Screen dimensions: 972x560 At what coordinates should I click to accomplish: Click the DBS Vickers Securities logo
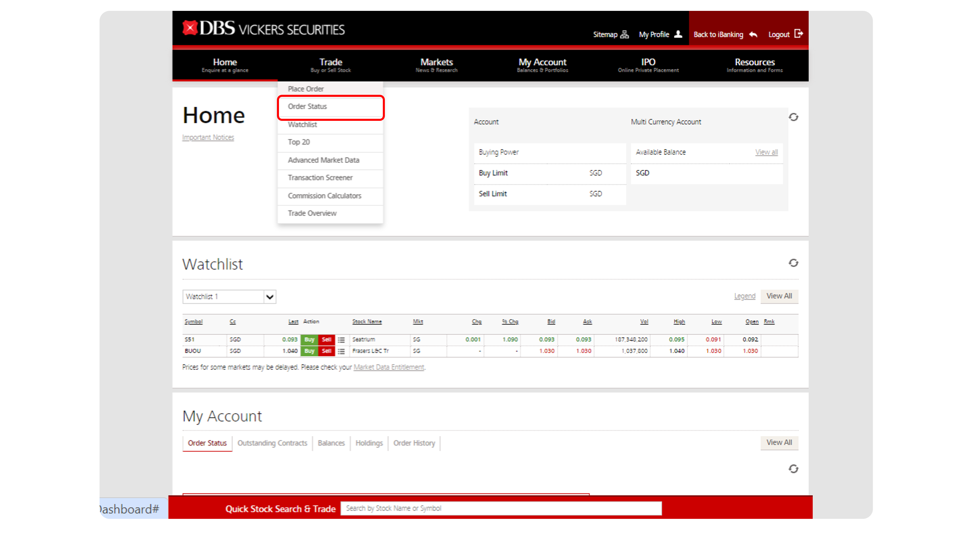[263, 29]
